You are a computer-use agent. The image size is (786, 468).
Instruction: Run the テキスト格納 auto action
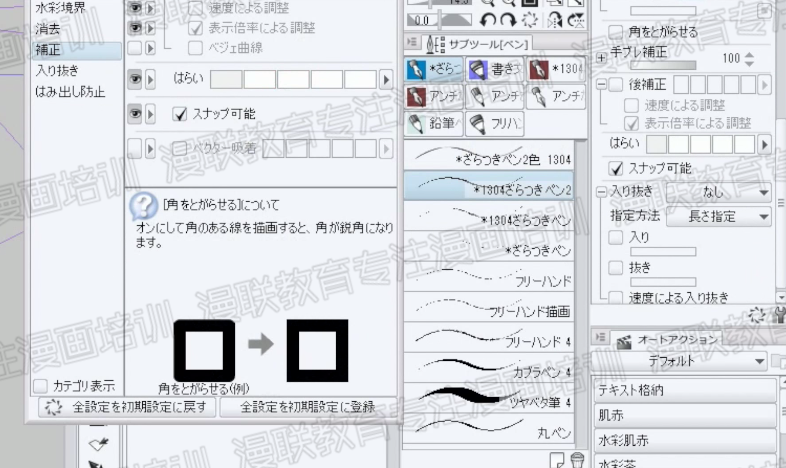(685, 390)
